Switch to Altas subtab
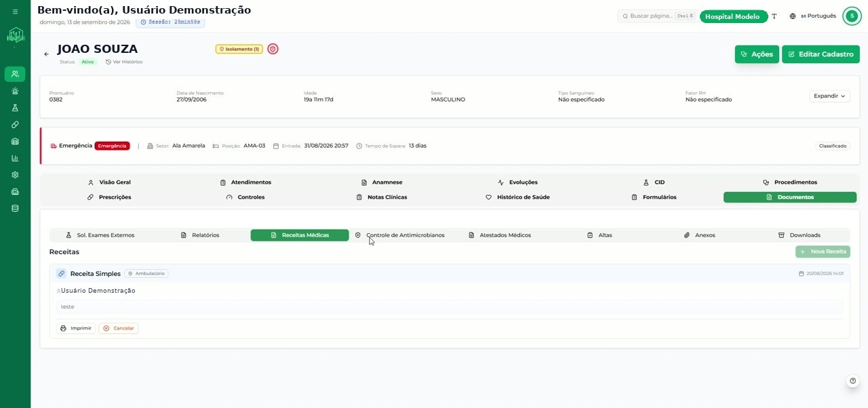The width and height of the screenshot is (868, 408). point(599,235)
